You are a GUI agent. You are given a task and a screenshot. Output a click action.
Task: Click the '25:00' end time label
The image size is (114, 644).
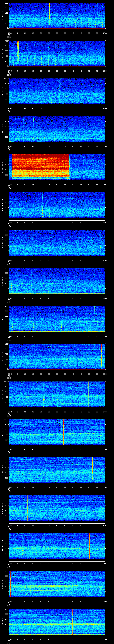click(x=105, y=336)
